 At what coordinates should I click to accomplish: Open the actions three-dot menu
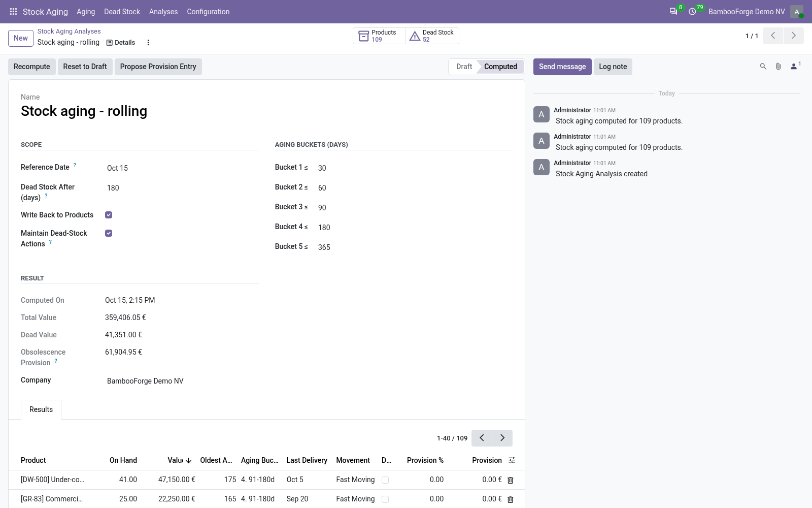click(148, 43)
